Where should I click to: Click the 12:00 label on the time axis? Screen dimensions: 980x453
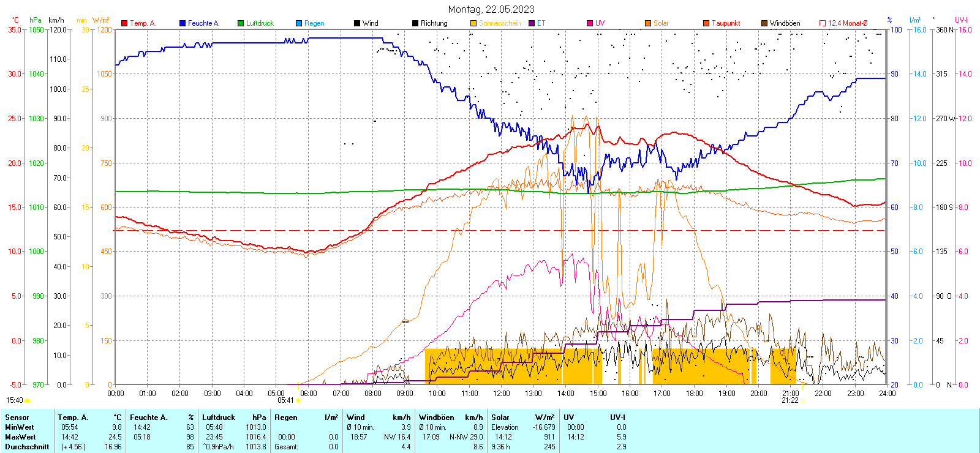pos(501,394)
